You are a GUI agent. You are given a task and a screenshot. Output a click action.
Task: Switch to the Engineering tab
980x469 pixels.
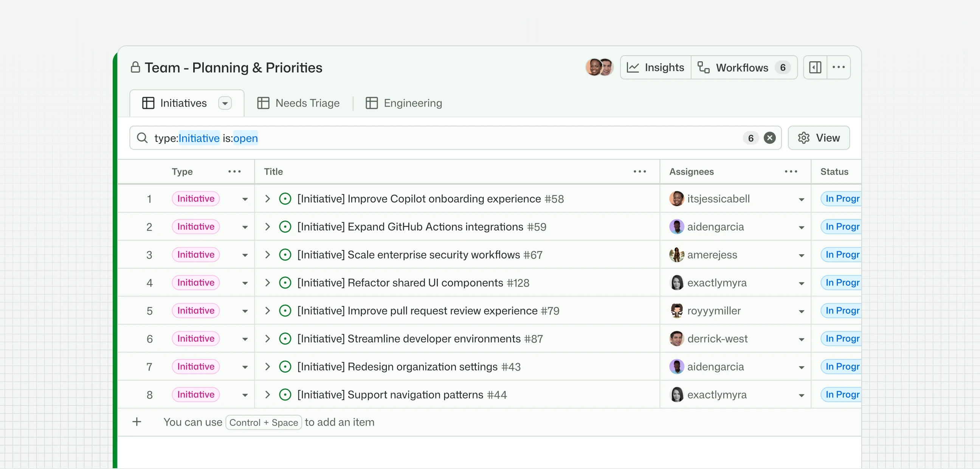click(404, 103)
